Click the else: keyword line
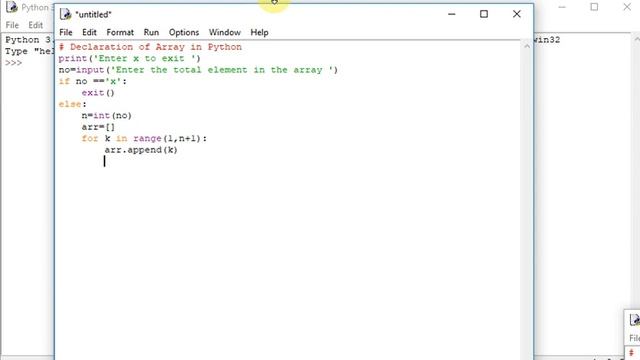The height and width of the screenshot is (360, 640). (x=72, y=104)
